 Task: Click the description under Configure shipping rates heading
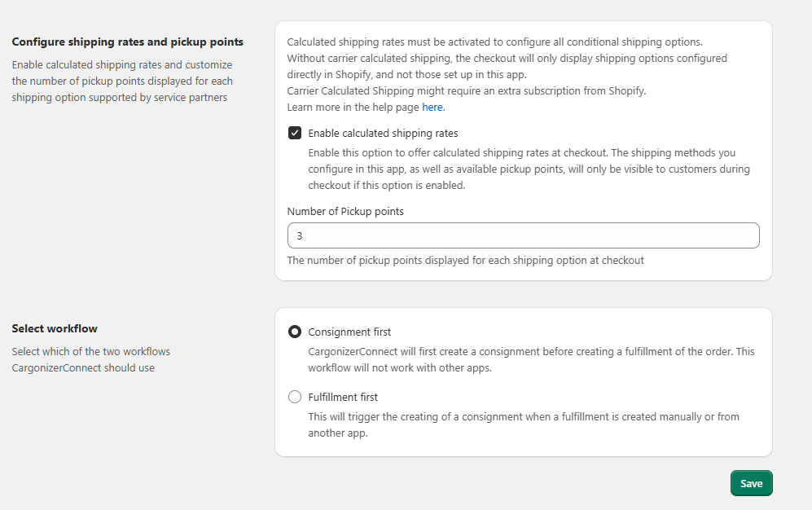point(122,81)
